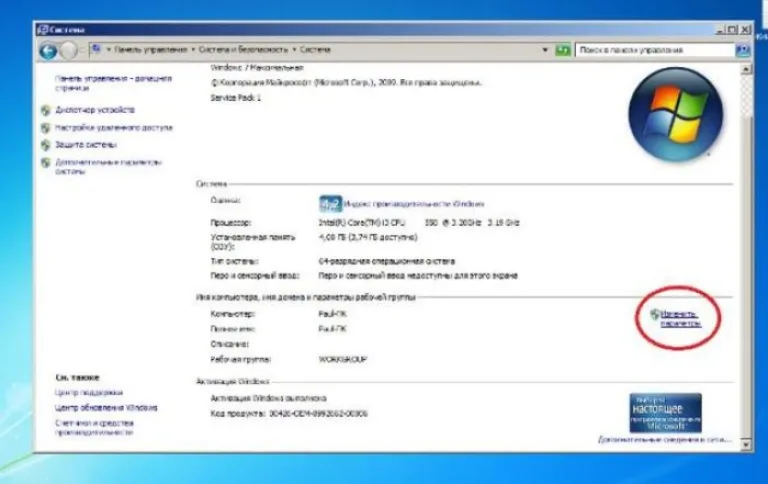This screenshot has height=484, width=768.
Task: Click the Windows 7 Максимальная text
Action: 257,68
